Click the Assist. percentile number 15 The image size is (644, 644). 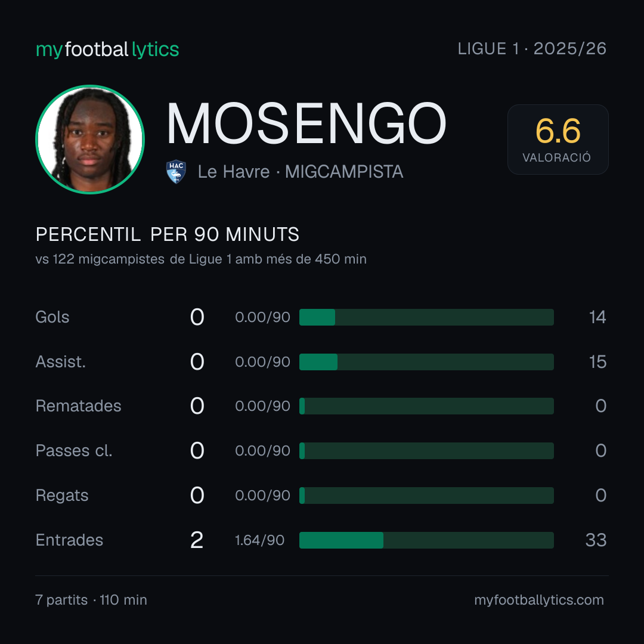pyautogui.click(x=597, y=362)
